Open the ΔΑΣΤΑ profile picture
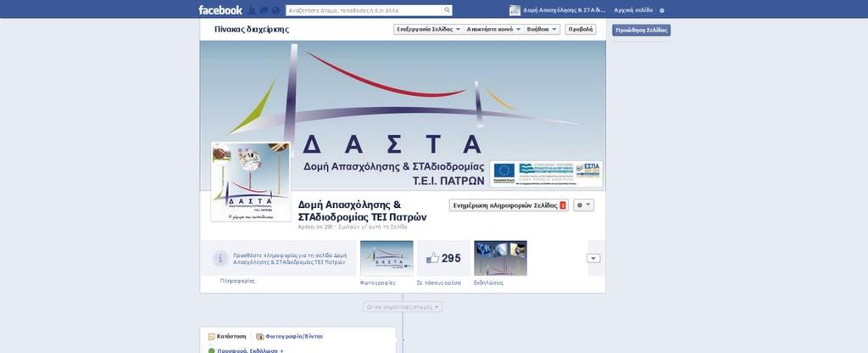The height and width of the screenshot is (353, 868). [251, 182]
